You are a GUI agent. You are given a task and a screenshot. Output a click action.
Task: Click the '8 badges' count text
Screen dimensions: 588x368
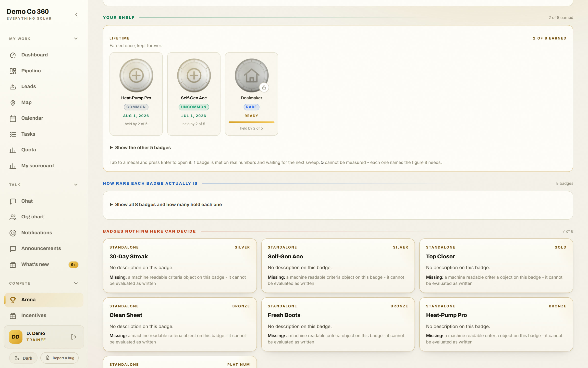(564, 183)
